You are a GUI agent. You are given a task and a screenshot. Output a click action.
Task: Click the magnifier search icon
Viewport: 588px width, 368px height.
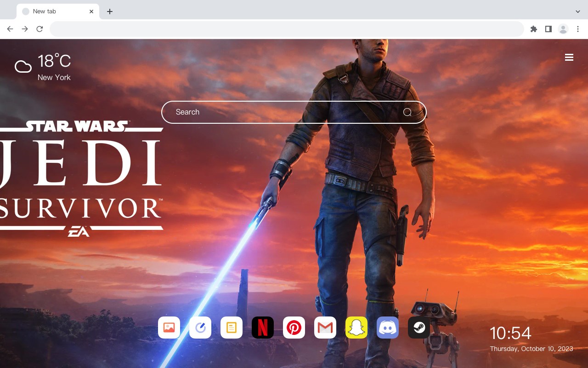pos(407,112)
